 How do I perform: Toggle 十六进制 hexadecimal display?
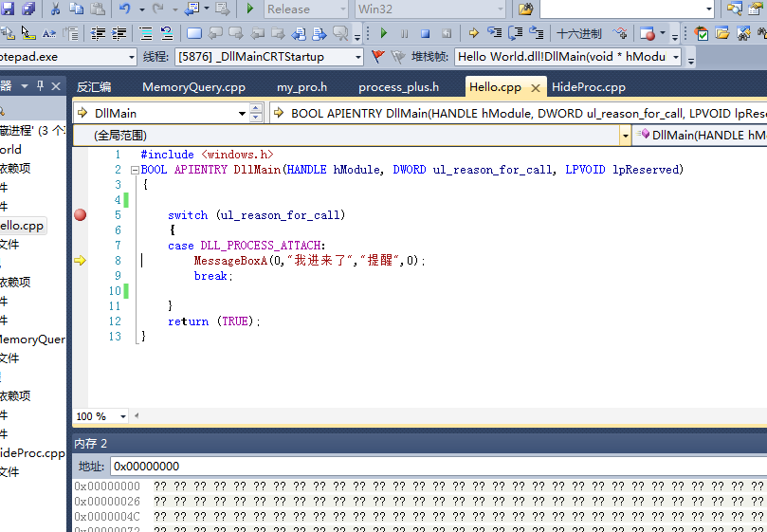pos(578,33)
